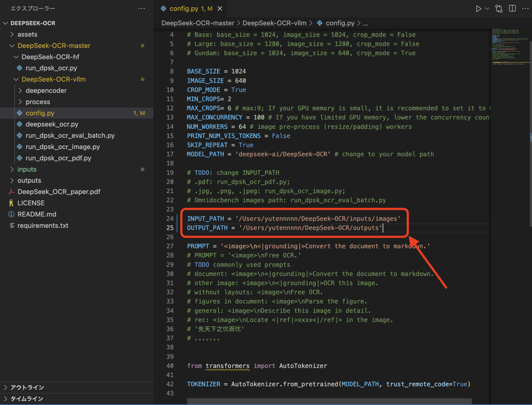The height and width of the screenshot is (405, 532).
Task: Click the Open Changes source control icon
Action: coord(499,9)
